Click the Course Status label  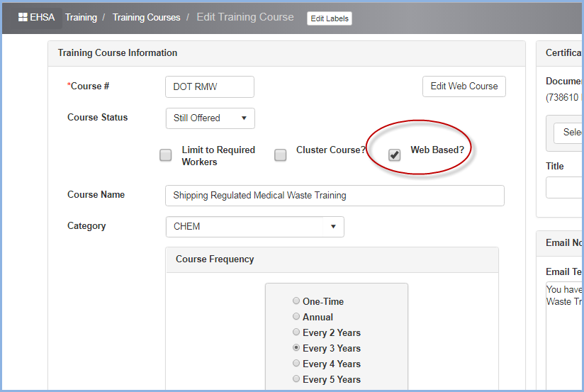pyautogui.click(x=98, y=118)
